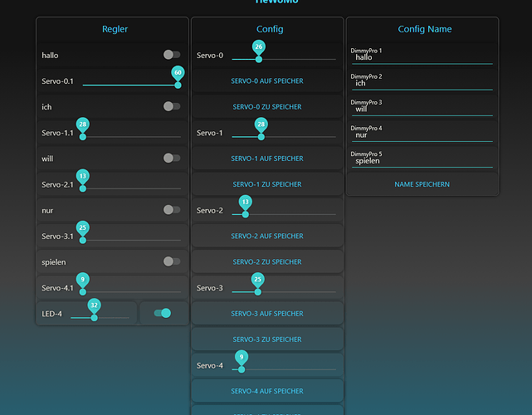Click the DimmyPro 1 name field
The image size is (532, 415).
click(422, 57)
